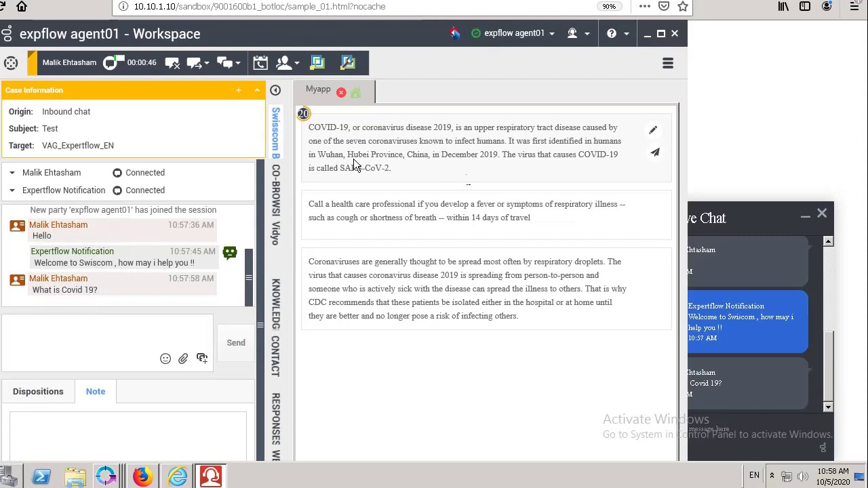This screenshot has width=868, height=488.
Task: Click the schedule callback calendar icon
Action: point(260,63)
